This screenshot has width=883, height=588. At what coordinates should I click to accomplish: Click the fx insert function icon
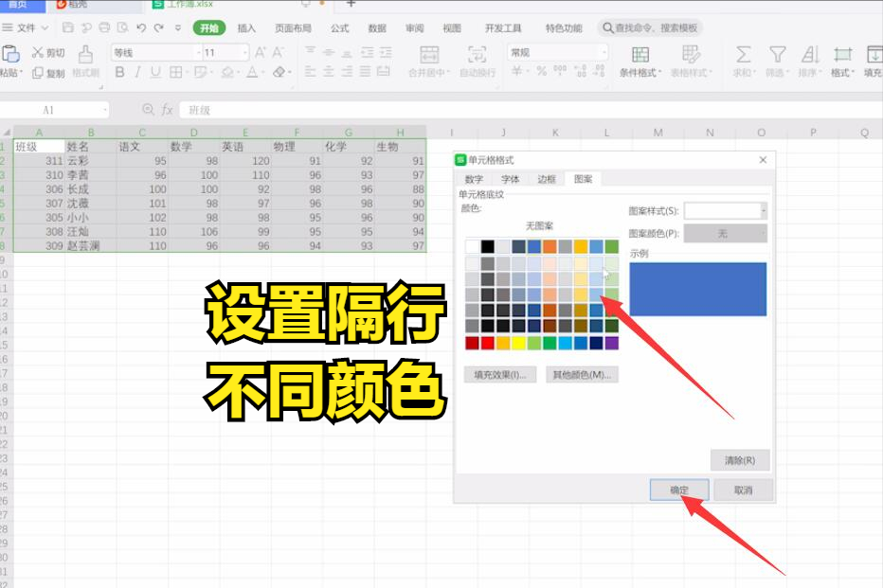click(x=168, y=109)
